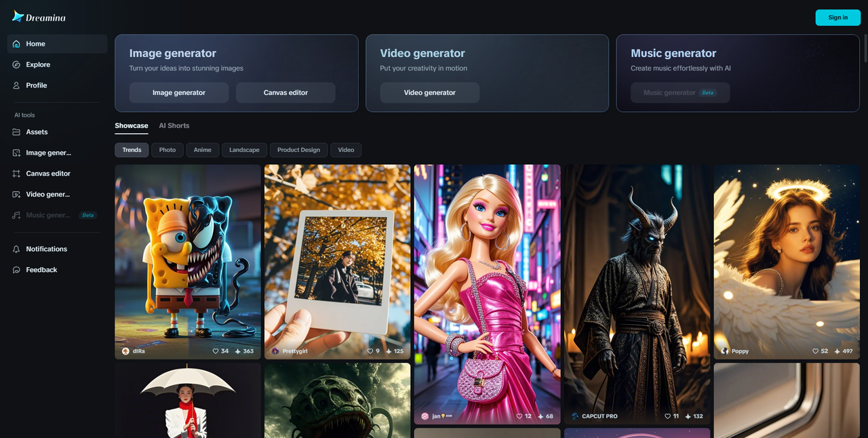Select the Landscape filter chip
Viewport: 868px width, 438px height.
pyautogui.click(x=244, y=150)
